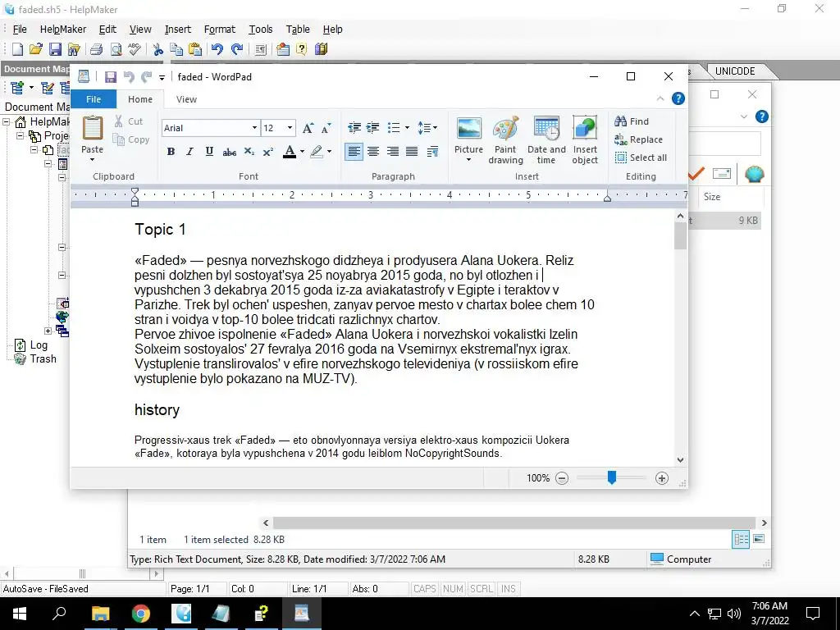Screen dimensions: 840x630
Task: Click Select all in Editing group
Action: click(641, 157)
